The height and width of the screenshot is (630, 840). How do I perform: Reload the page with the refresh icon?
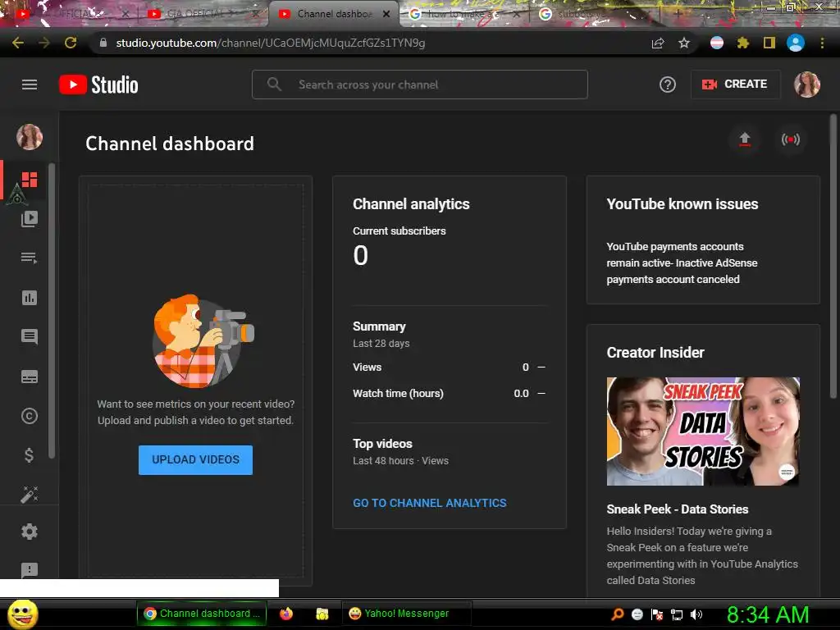[71, 43]
